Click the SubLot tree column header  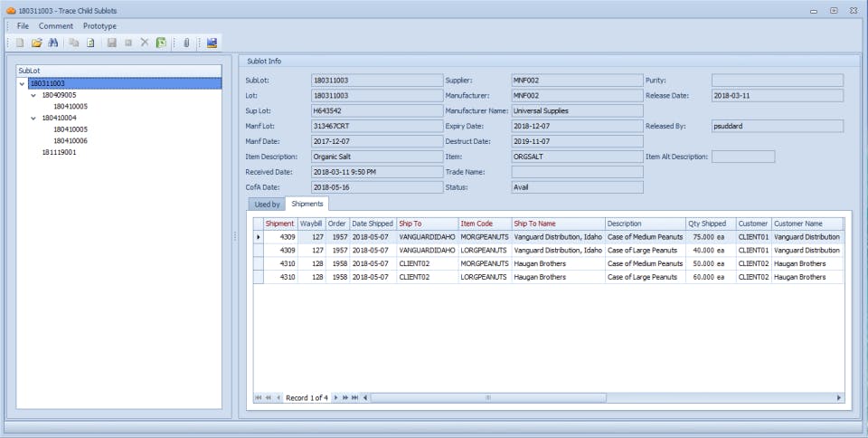pos(119,71)
